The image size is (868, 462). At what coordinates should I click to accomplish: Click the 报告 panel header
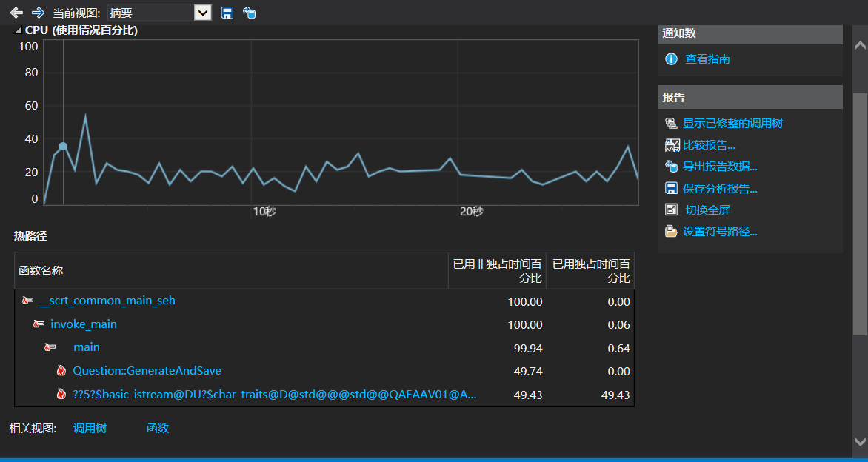coord(750,98)
